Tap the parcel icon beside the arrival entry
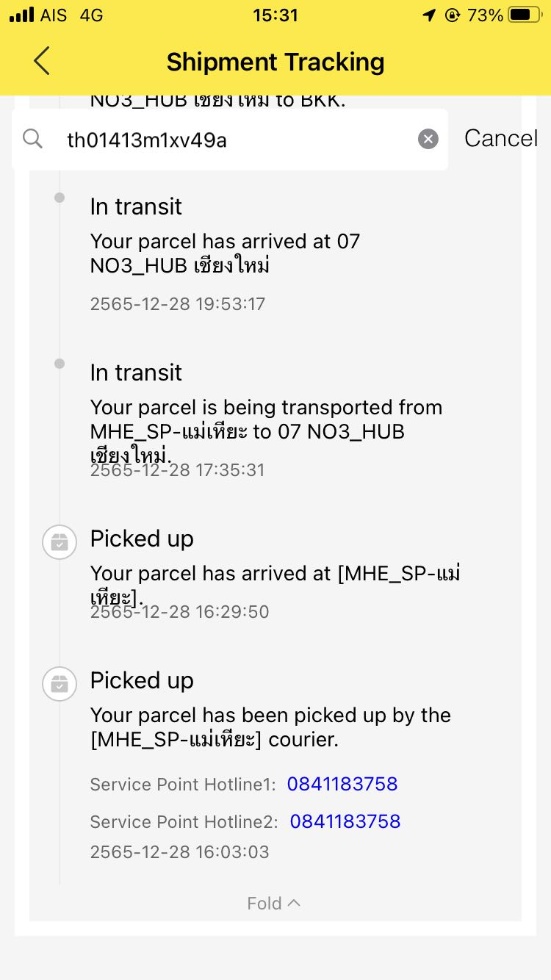551x980 pixels. [60, 543]
